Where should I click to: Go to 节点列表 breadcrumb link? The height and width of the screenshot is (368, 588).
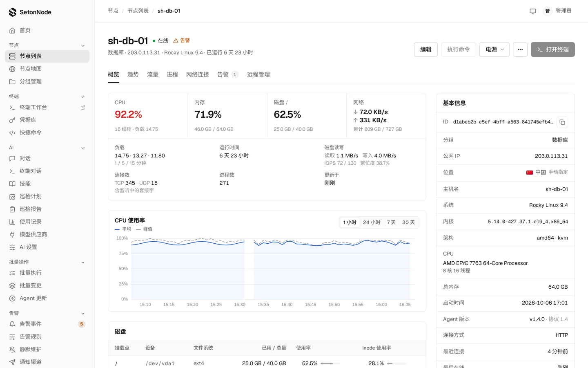138,11
